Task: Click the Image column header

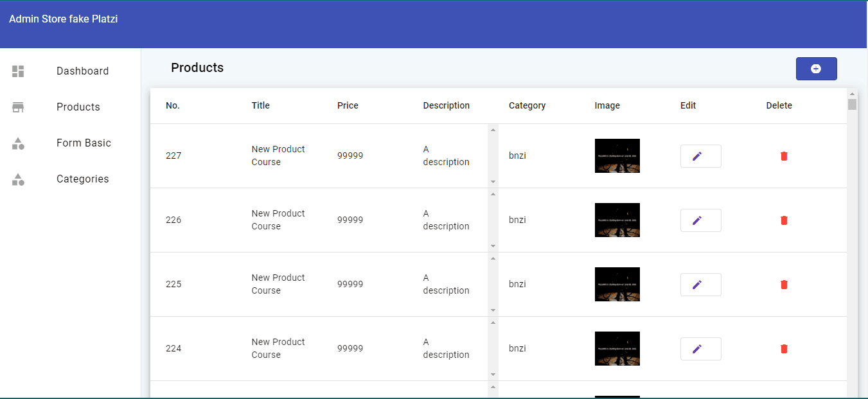Action: click(x=607, y=105)
